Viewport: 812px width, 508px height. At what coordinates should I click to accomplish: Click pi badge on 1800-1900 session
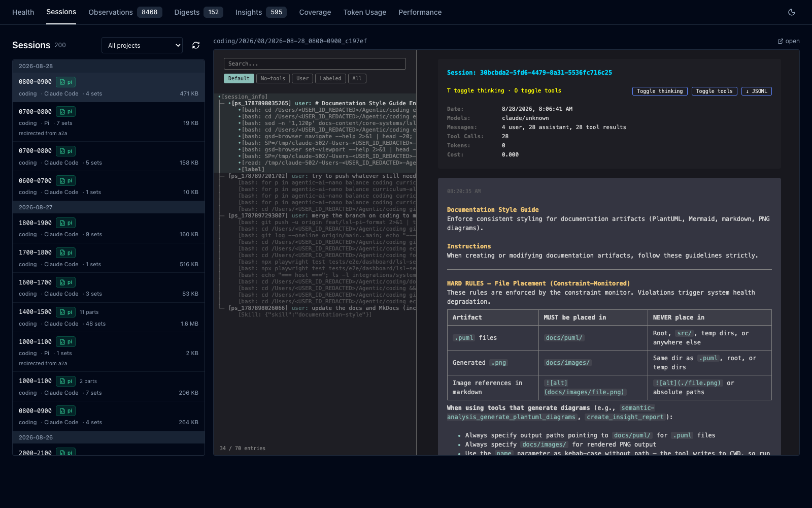pyautogui.click(x=66, y=223)
